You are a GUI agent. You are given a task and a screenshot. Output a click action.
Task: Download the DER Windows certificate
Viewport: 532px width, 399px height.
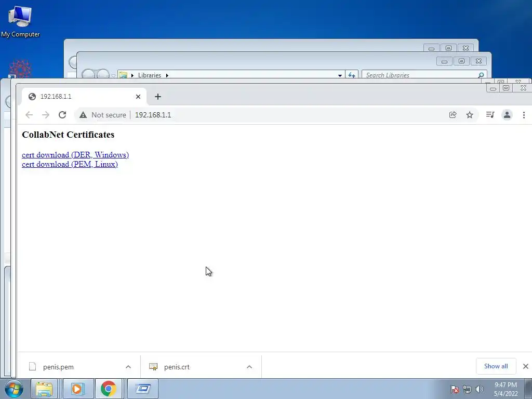75,155
